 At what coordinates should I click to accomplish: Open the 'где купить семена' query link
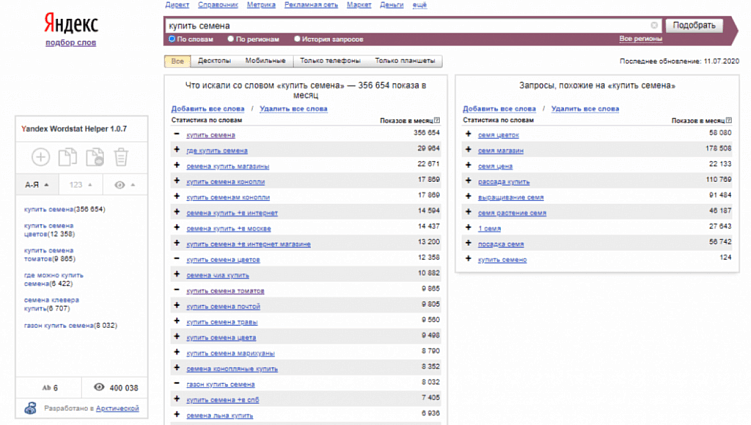217,151
